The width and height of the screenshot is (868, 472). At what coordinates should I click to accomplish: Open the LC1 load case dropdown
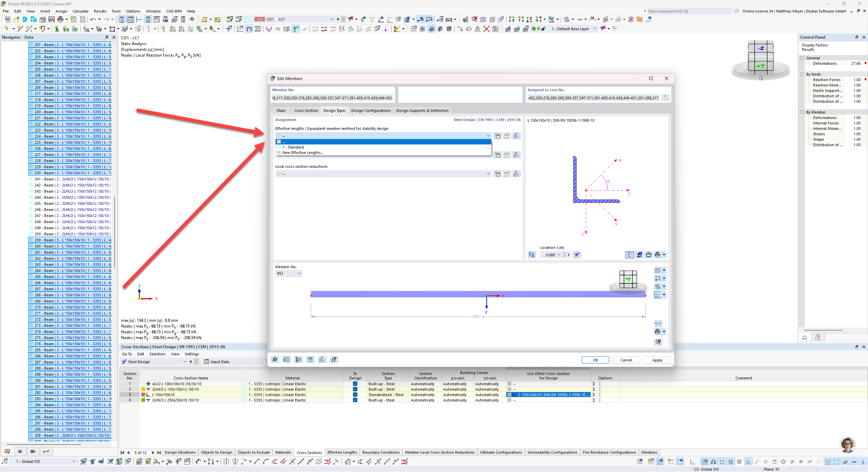click(332, 19)
